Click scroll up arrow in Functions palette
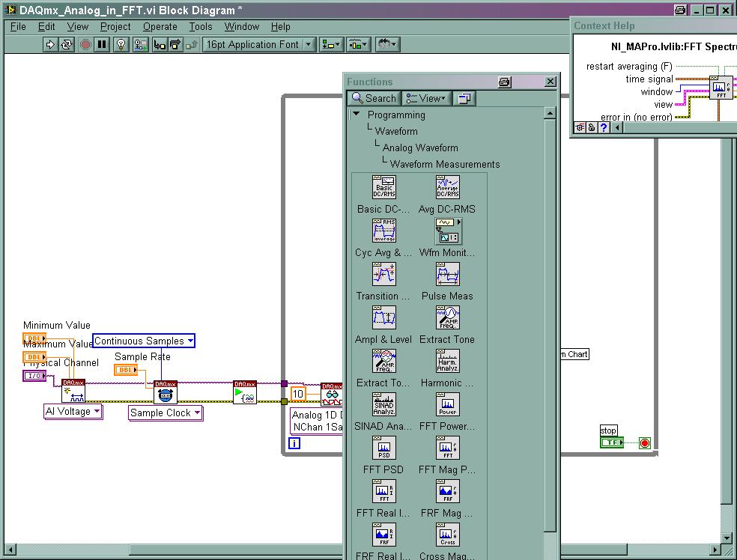Screen dimensions: 737x560 (x=550, y=113)
